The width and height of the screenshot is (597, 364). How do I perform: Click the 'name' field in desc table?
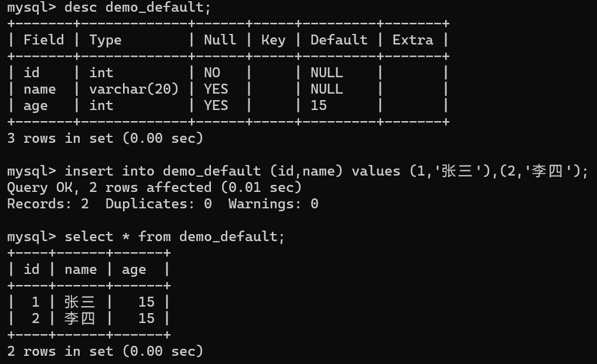click(x=40, y=90)
